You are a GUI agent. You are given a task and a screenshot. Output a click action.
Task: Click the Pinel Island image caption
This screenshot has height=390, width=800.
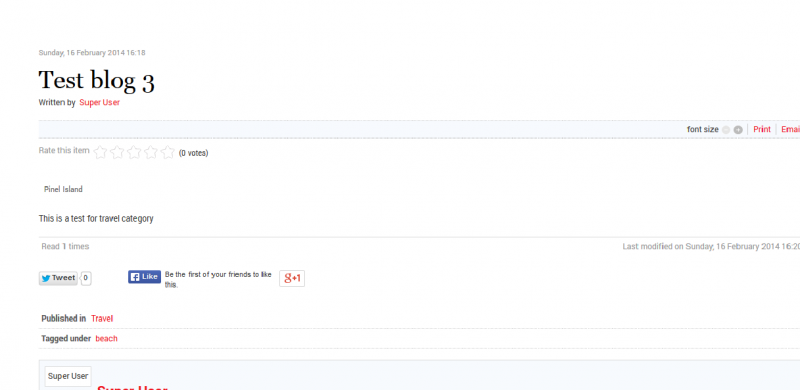63,189
